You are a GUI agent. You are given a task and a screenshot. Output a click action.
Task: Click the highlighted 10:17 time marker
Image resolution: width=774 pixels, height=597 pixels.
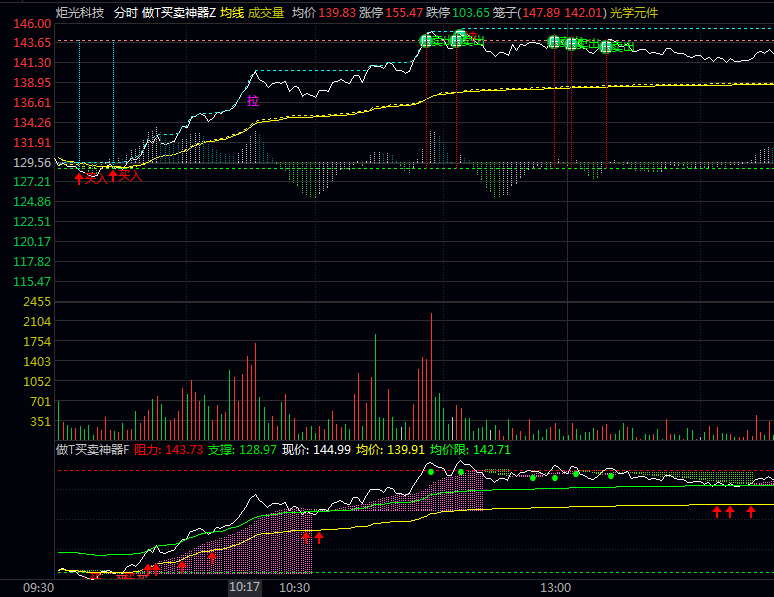click(245, 587)
